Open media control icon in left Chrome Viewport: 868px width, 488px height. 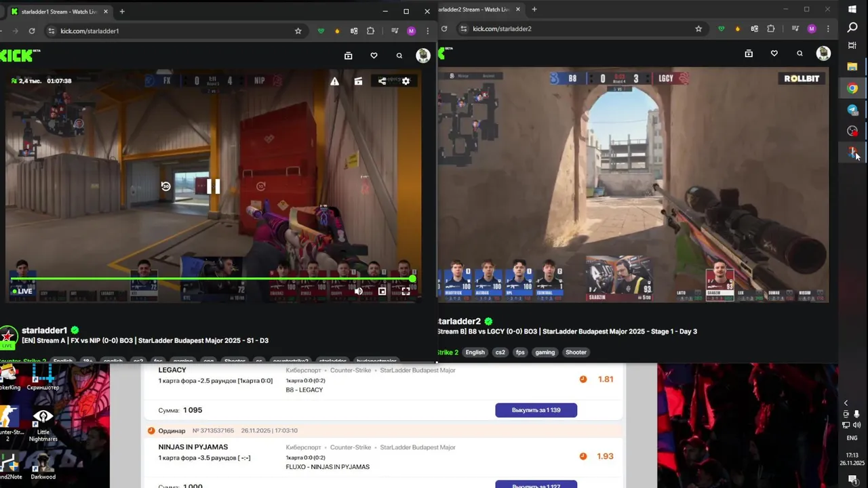[x=395, y=30]
